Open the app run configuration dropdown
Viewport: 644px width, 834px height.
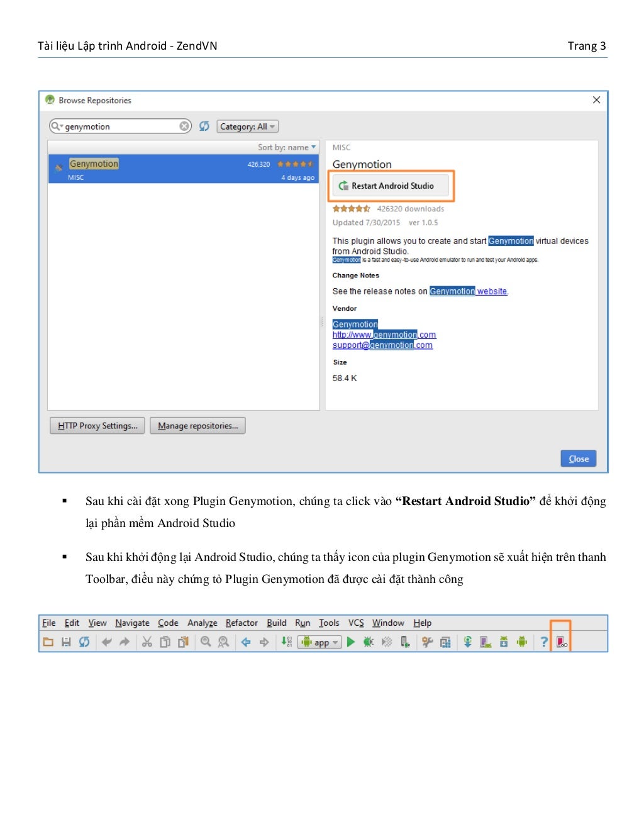pos(320,642)
